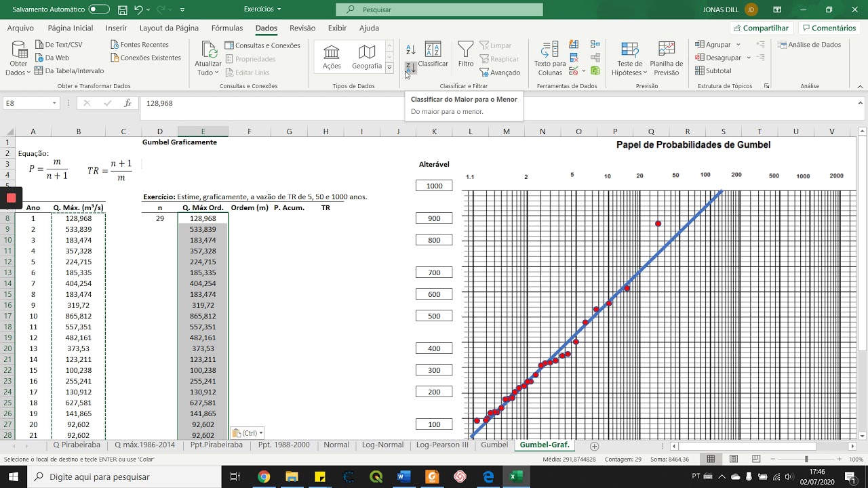The width and height of the screenshot is (868, 488).
Task: Open the Quick Access Toolbar customize dropdown
Action: [182, 10]
